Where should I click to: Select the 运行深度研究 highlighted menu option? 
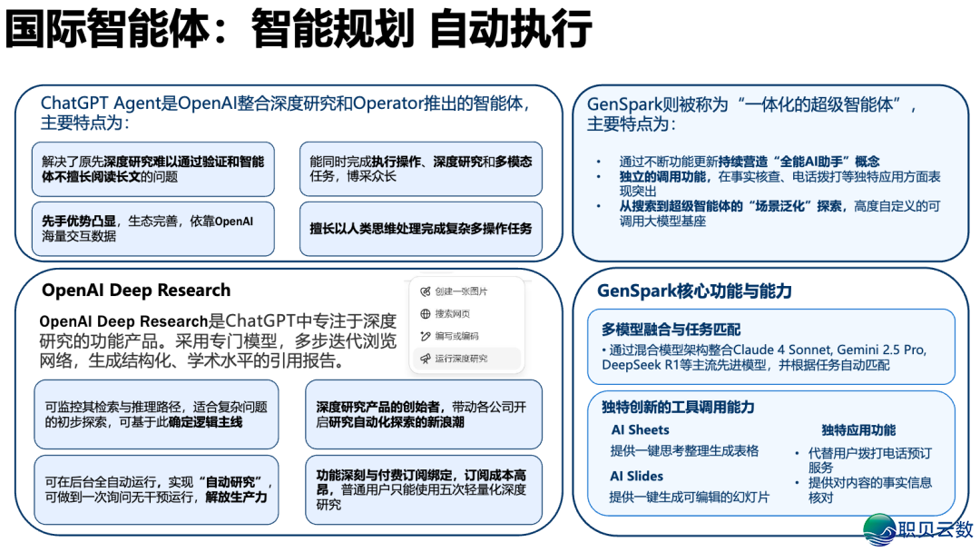click(x=469, y=358)
